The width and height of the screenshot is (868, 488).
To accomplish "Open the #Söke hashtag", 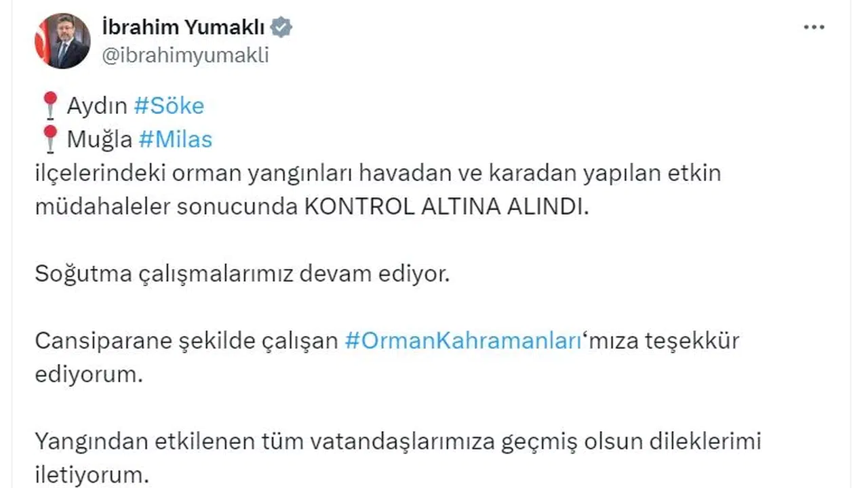I will 169,106.
